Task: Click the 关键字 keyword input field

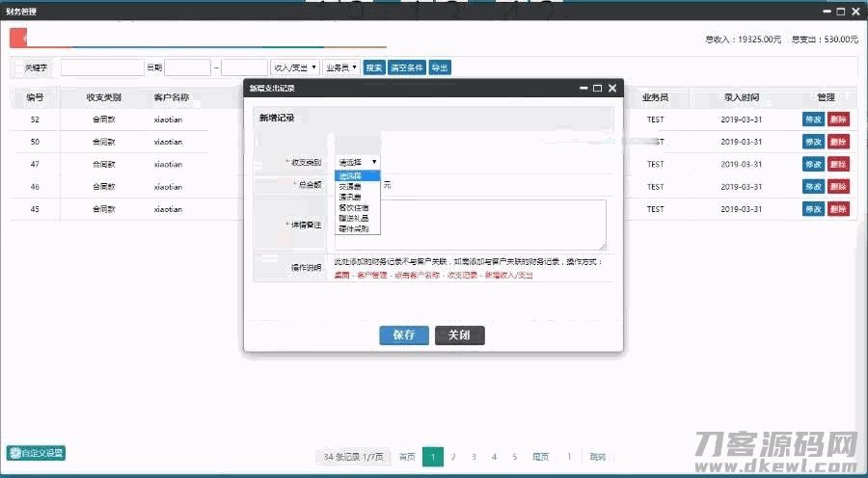Action: [101, 67]
